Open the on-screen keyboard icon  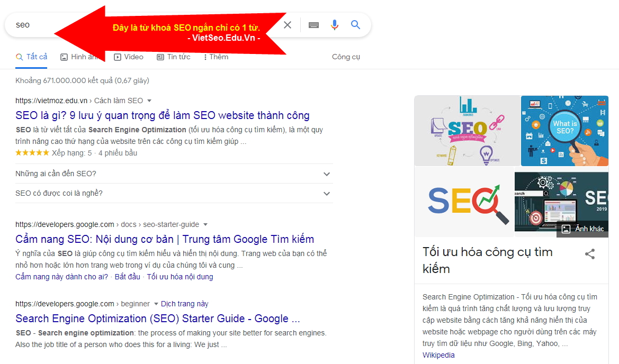(x=313, y=24)
